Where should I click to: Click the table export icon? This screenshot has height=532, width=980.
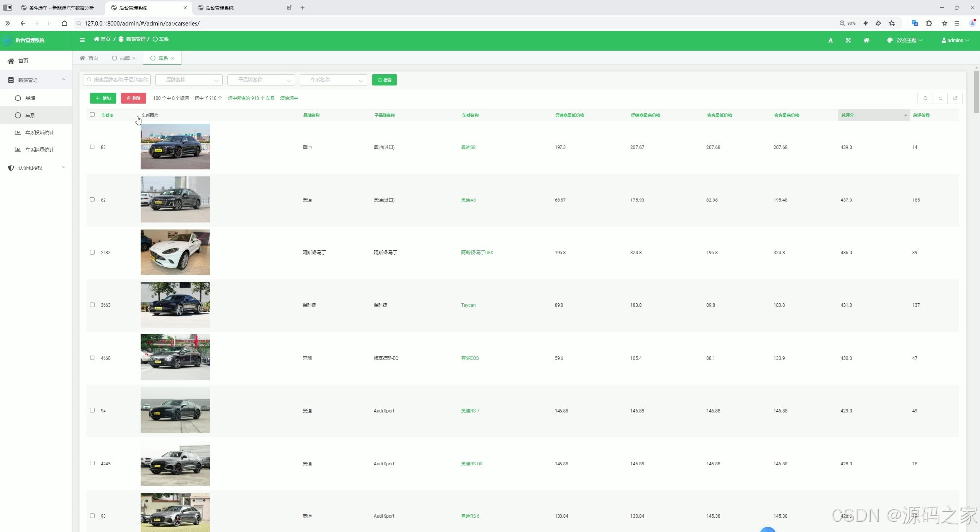coord(955,98)
